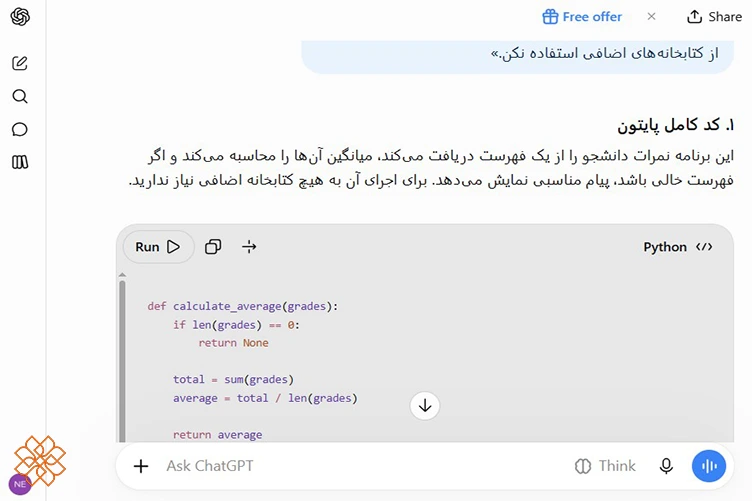The width and height of the screenshot is (752, 501).
Task: Run the Python code block
Action: [x=158, y=247]
